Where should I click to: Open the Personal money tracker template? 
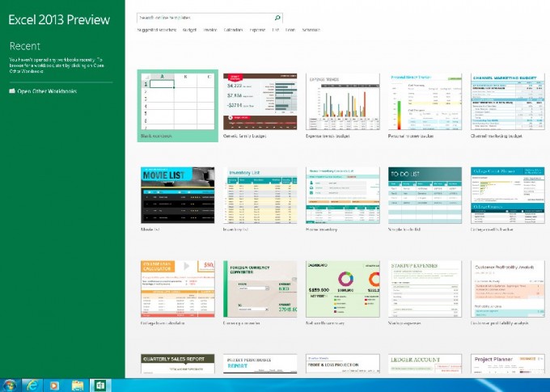click(425, 106)
